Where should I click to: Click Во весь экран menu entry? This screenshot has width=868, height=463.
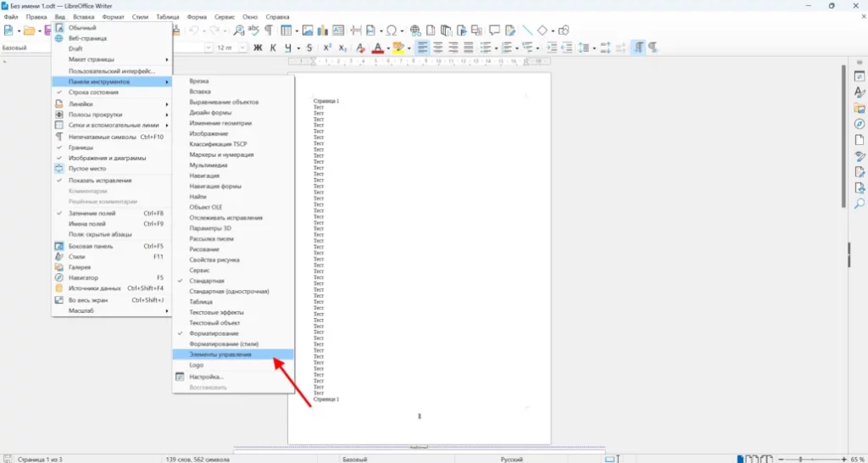point(112,299)
